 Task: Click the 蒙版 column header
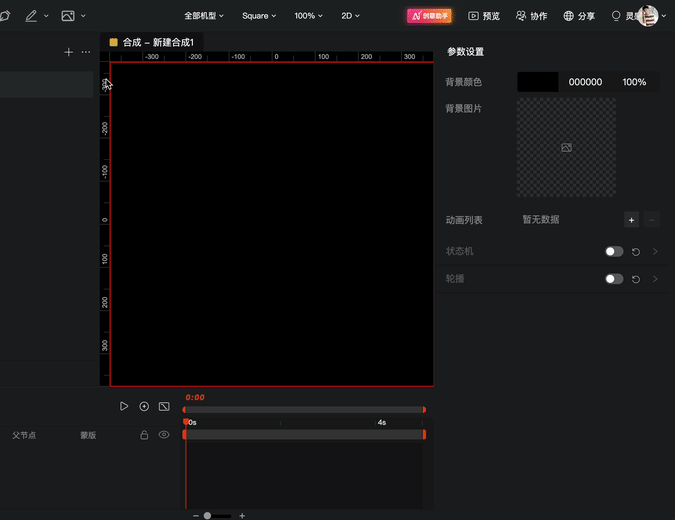pos(88,435)
